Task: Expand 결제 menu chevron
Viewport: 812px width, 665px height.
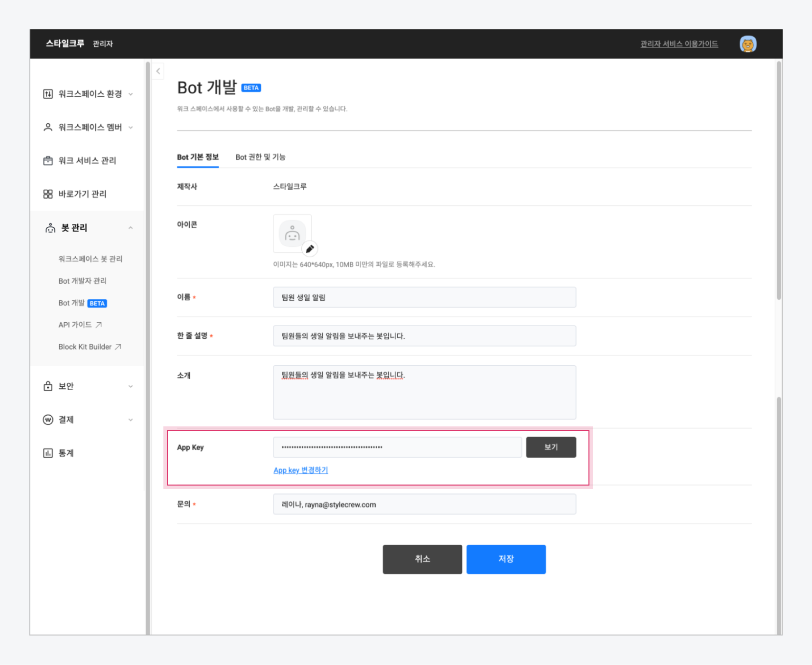Action: click(x=131, y=420)
